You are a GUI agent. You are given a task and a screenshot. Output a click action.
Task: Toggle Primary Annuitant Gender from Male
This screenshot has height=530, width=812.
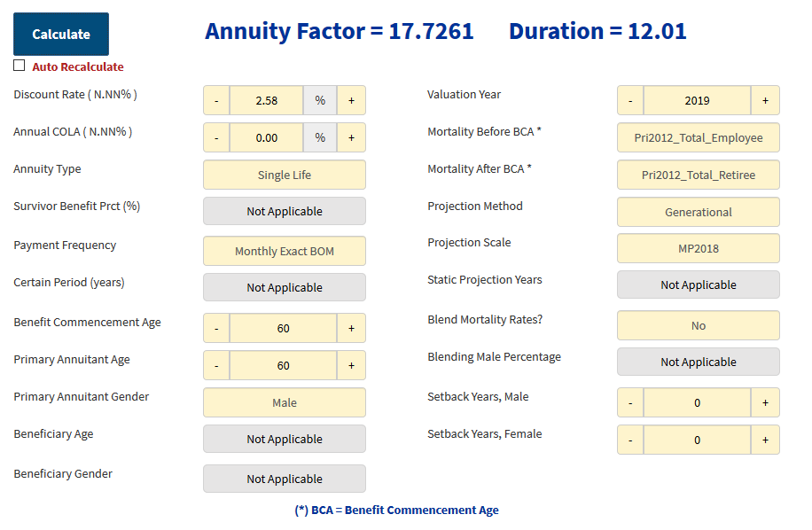[x=285, y=402]
